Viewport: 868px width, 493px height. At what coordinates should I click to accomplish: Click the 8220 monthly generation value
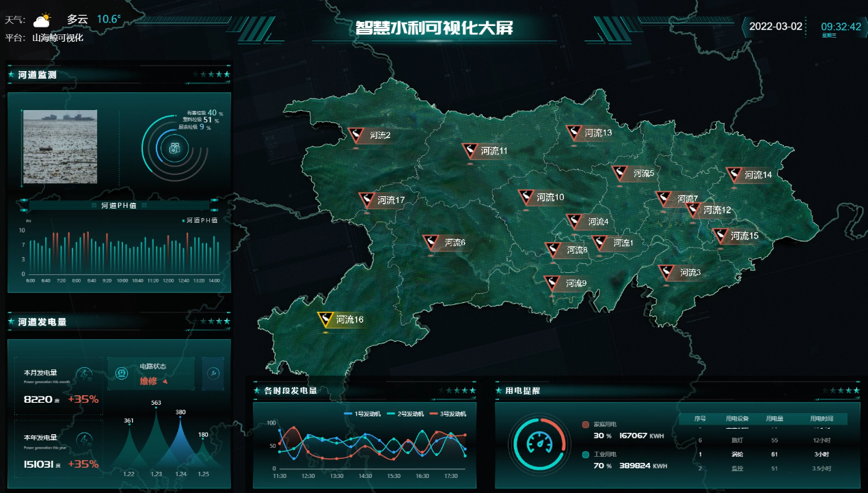[x=38, y=399]
